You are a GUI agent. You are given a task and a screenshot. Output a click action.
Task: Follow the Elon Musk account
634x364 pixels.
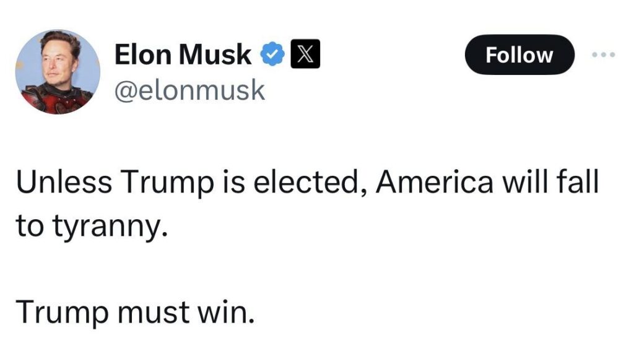pyautogui.click(x=519, y=54)
